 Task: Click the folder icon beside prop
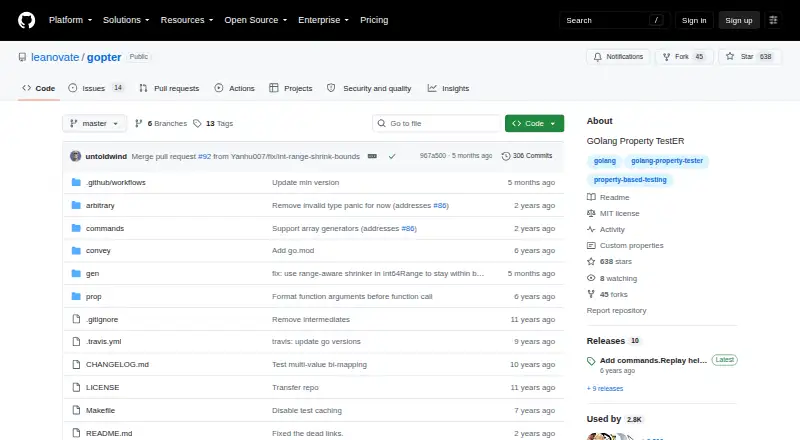pyautogui.click(x=76, y=297)
